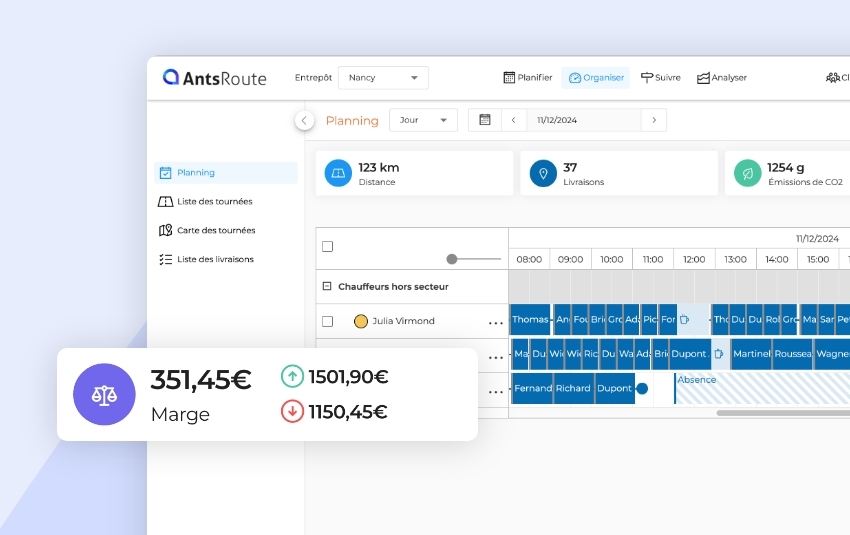Collapse the sidebar with the arrow button
Image resolution: width=850 pixels, height=535 pixels.
coord(304,120)
